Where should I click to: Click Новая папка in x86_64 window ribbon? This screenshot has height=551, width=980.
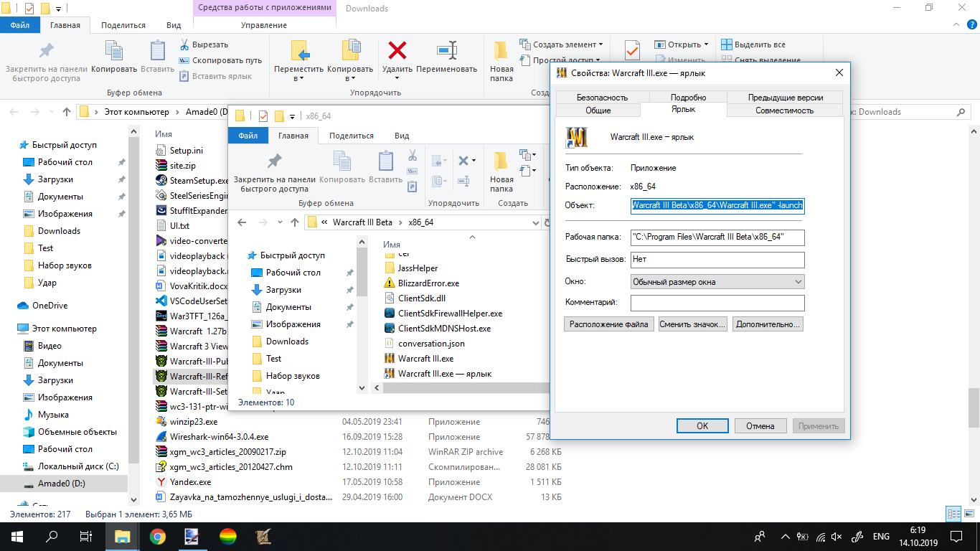[x=501, y=171]
